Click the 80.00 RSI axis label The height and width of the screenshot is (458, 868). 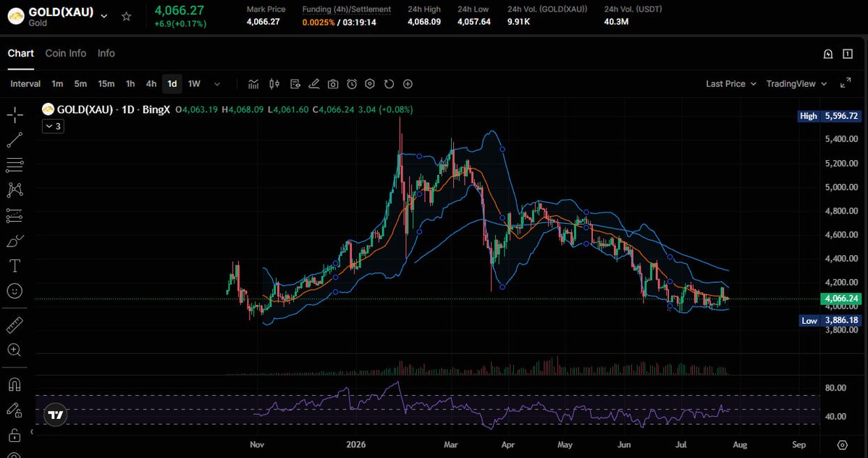(835, 388)
